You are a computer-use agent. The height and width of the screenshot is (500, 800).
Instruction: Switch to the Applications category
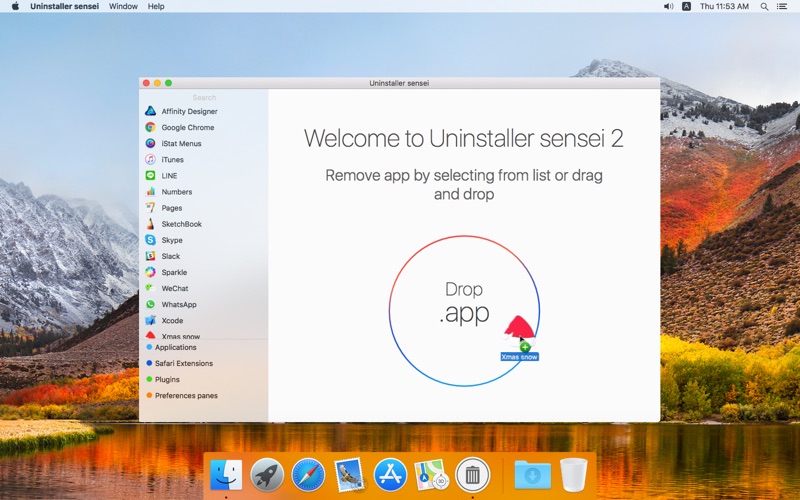(175, 347)
